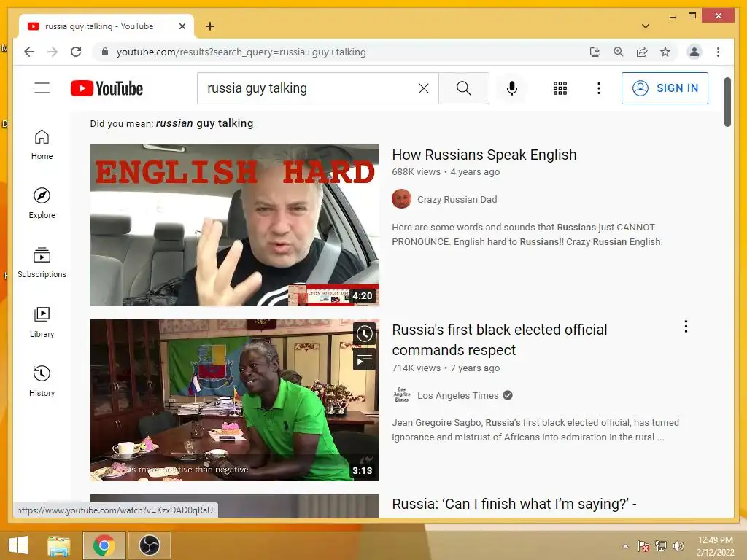Go to Home in the sidebar
The height and width of the screenshot is (560, 747).
click(42, 145)
